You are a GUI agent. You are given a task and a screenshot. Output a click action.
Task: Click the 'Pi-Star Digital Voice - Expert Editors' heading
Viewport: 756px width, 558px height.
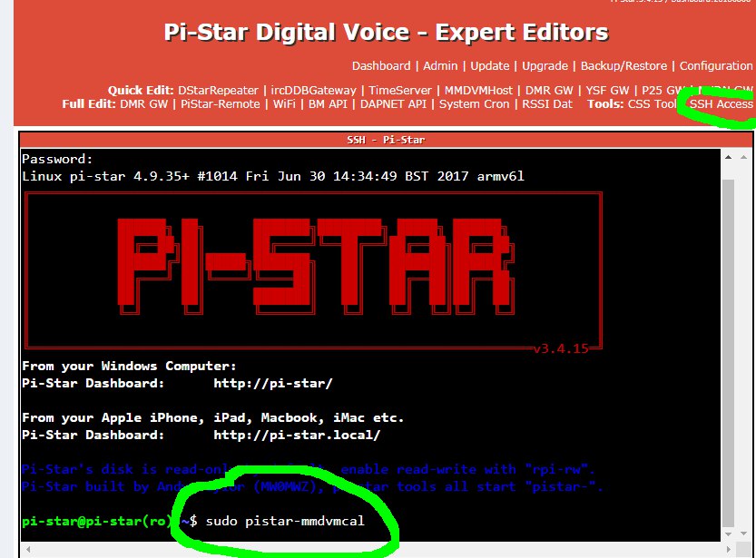coord(387,33)
